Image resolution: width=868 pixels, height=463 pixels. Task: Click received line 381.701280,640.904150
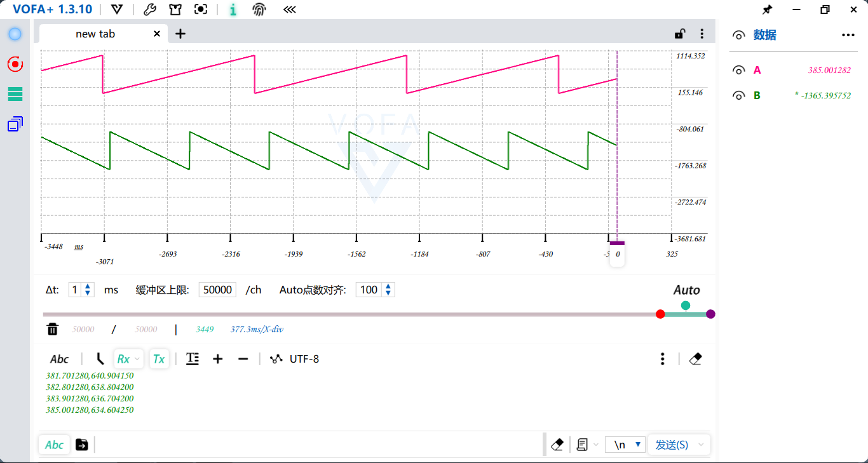[90, 375]
